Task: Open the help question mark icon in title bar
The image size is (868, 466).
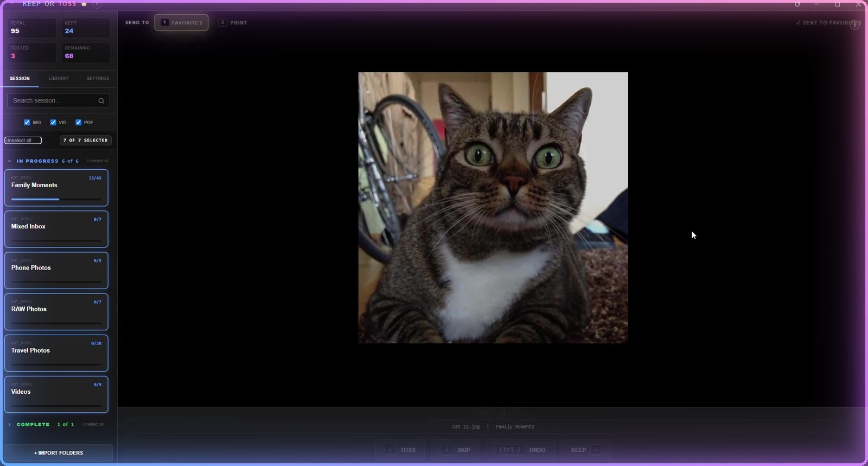Action: click(x=97, y=4)
